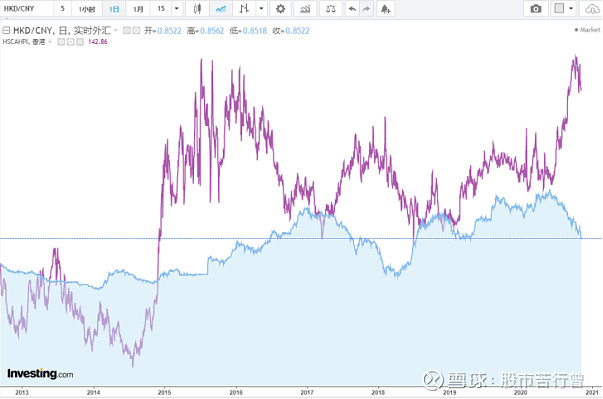Switch to the area line chart style
The image size is (603, 399).
[221, 8]
